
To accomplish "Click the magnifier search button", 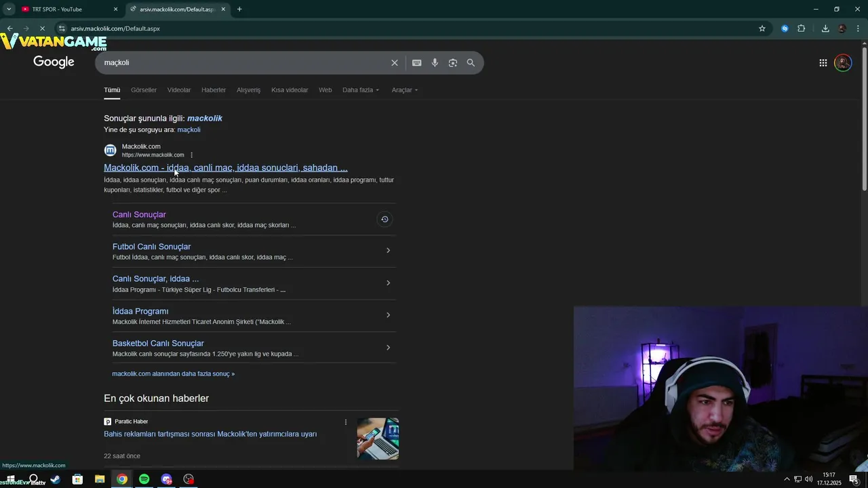I will coord(471,62).
